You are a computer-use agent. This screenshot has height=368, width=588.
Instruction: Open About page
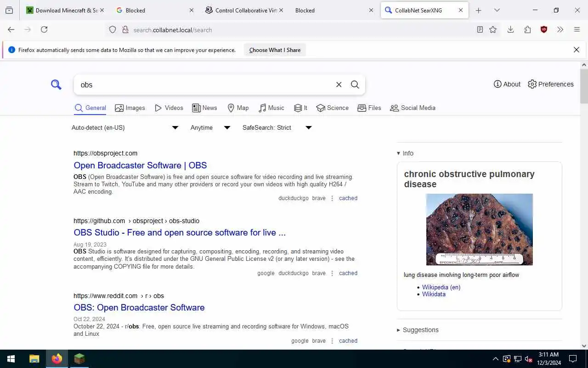(507, 84)
